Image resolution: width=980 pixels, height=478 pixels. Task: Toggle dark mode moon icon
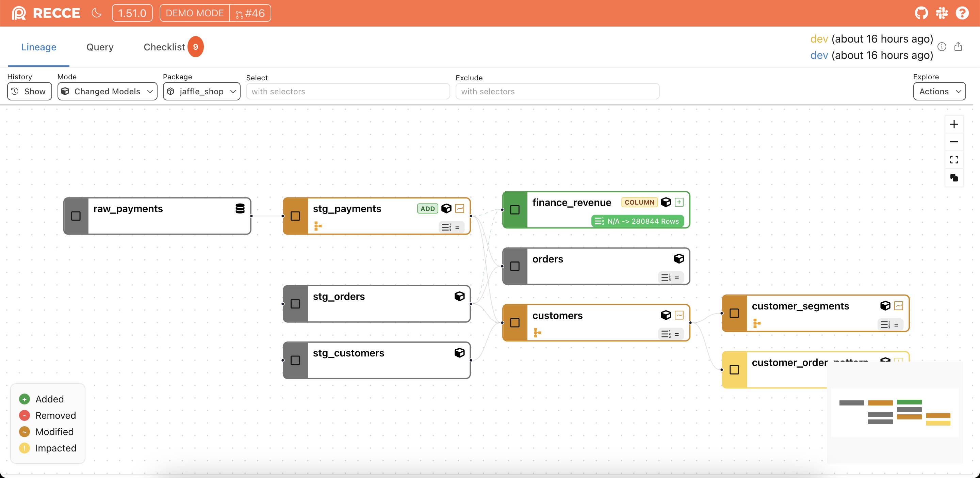pyautogui.click(x=97, y=13)
